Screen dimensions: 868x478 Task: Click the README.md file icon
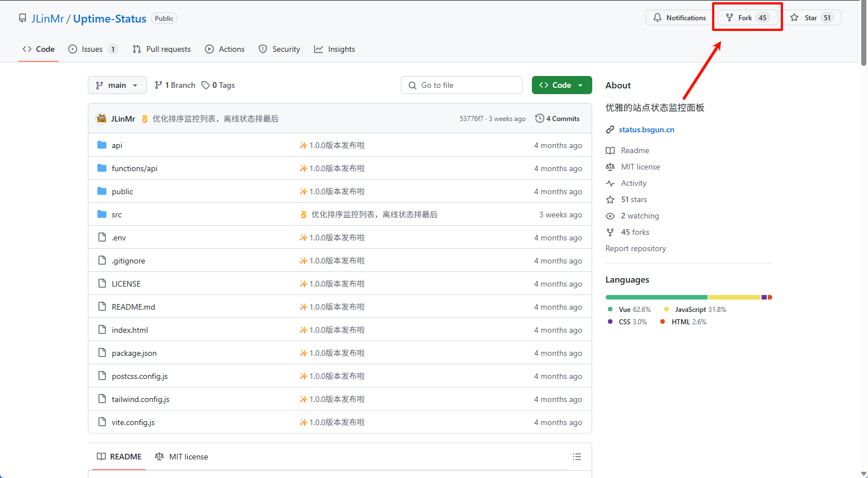[102, 306]
